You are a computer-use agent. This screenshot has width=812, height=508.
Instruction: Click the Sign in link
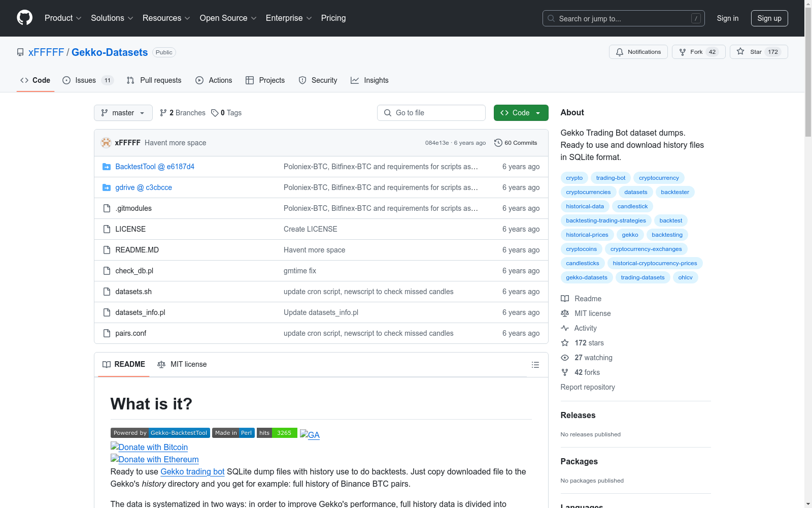pyautogui.click(x=728, y=18)
